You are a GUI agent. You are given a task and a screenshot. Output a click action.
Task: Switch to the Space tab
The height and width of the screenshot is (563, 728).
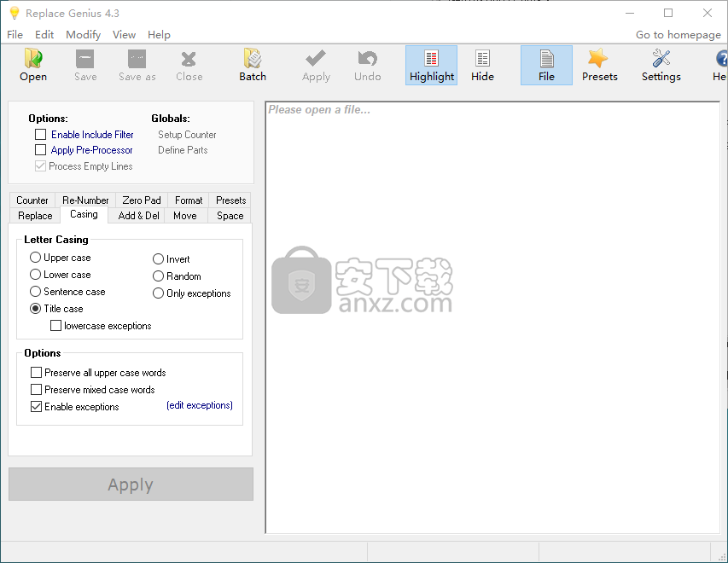[230, 216]
